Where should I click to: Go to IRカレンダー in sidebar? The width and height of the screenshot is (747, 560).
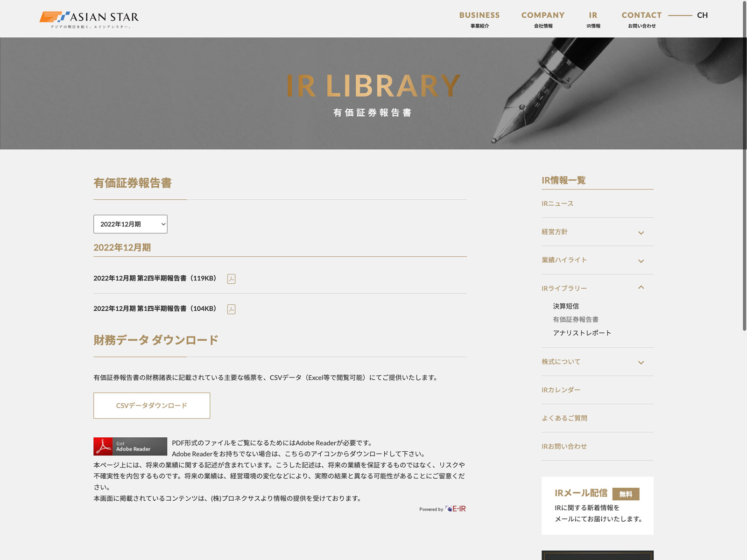click(561, 390)
